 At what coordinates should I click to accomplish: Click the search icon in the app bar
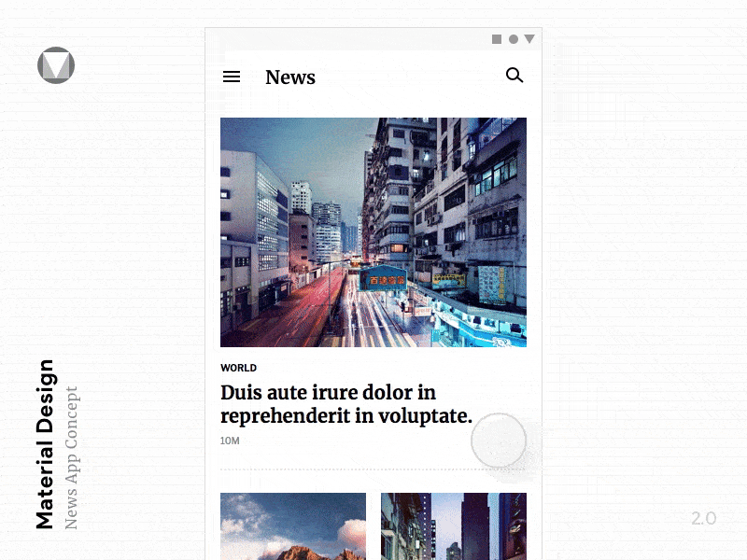pos(514,76)
